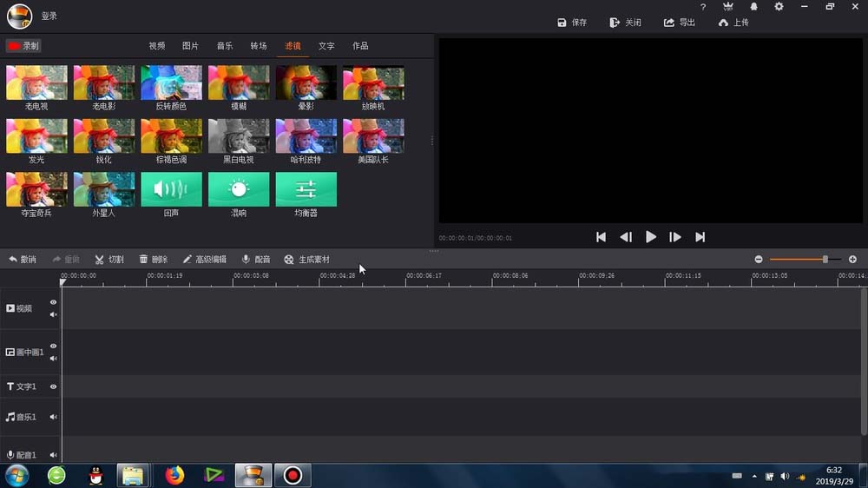Hide the 文字1 text track
868x488 pixels.
53,386
